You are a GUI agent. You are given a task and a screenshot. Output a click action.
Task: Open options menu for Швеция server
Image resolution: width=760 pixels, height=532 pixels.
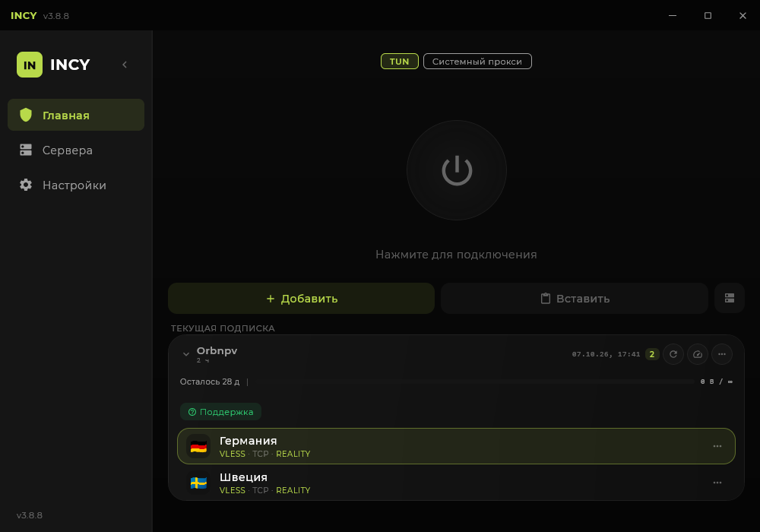pos(717,483)
